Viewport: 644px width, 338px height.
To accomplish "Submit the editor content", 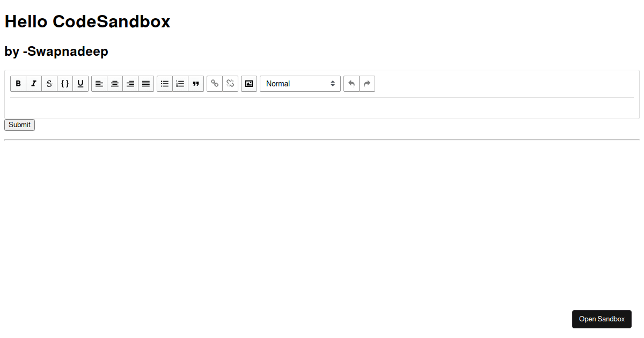I will pos(19,124).
